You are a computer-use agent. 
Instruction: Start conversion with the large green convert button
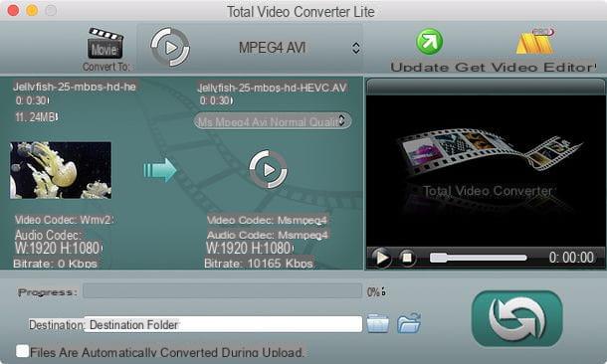click(x=516, y=318)
